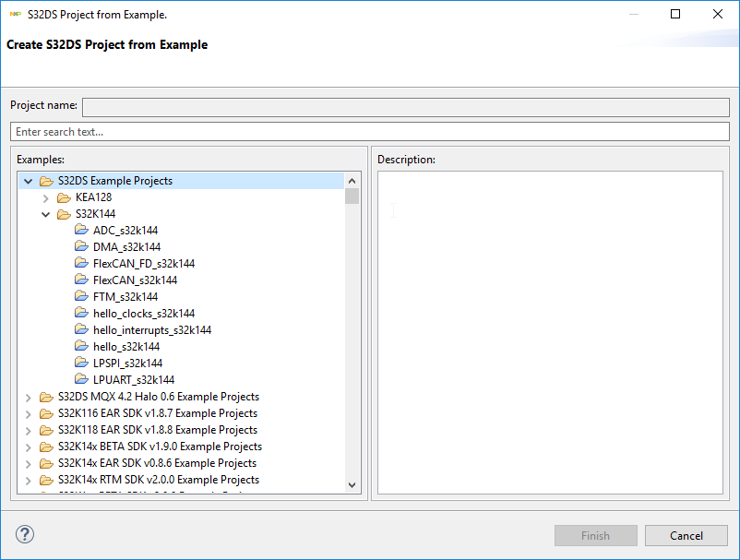
Task: Select S32K116 EAR SDK v1.8.7 Example Projects label
Action: [158, 413]
